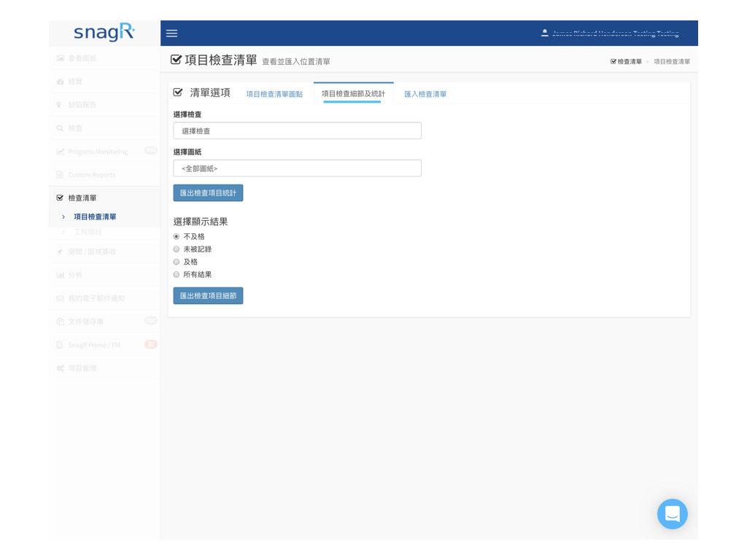
Task: Click the badge next to Progress Monitoring
Action: point(151,150)
